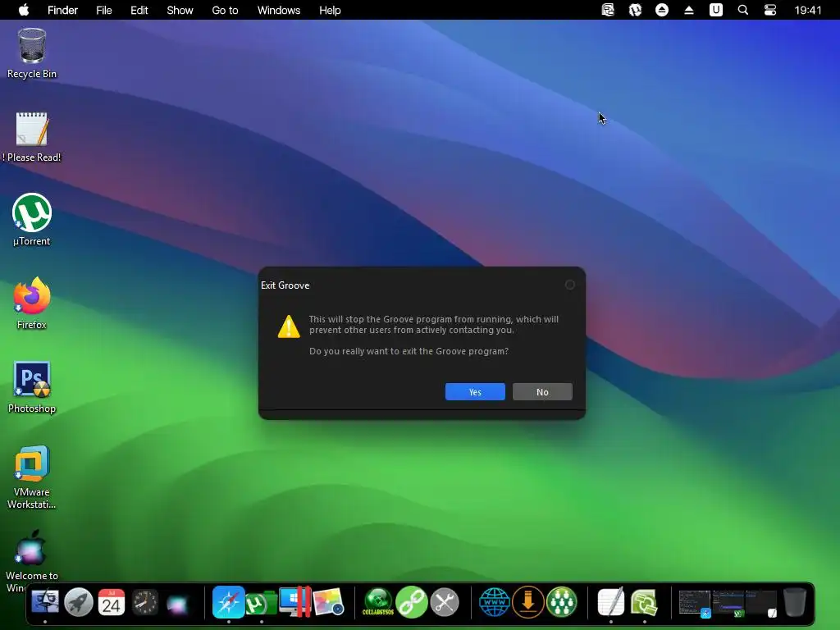Click the 19:41 clock in menu bar
This screenshot has height=630, width=840.
pyautogui.click(x=808, y=10)
